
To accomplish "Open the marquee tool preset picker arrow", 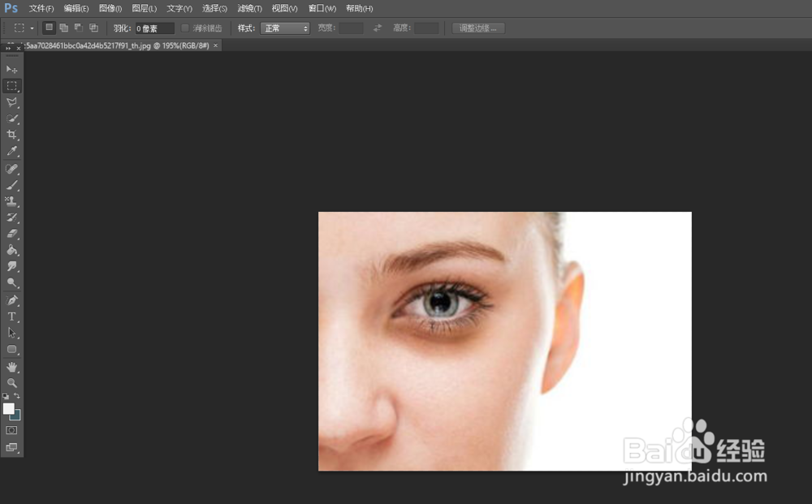I will tap(30, 27).
